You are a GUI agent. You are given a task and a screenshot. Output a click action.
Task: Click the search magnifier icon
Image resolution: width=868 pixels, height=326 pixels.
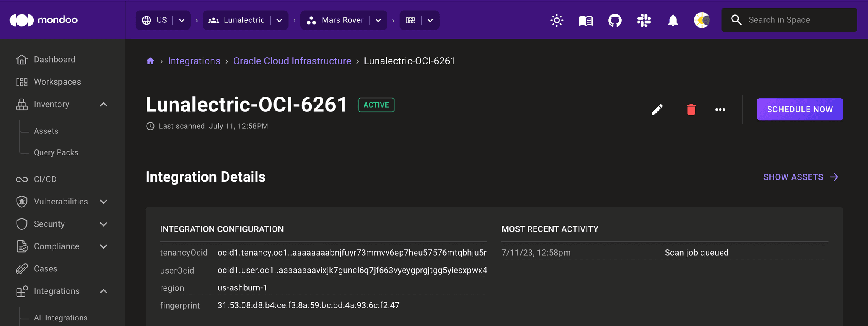[x=736, y=20]
